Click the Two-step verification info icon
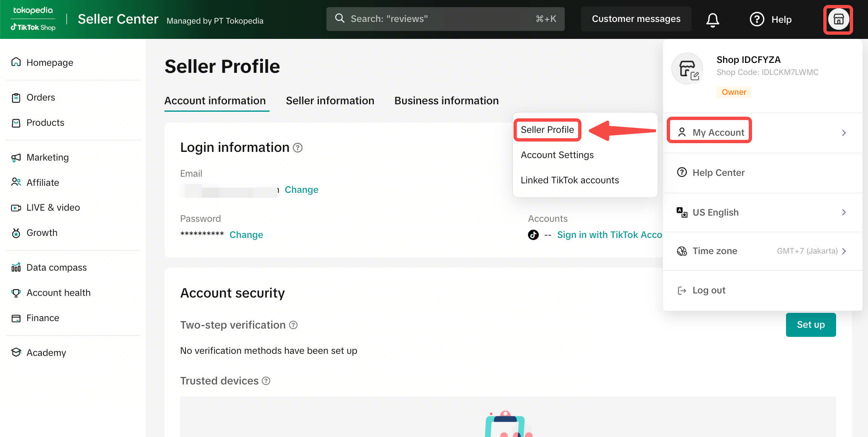 293,325
